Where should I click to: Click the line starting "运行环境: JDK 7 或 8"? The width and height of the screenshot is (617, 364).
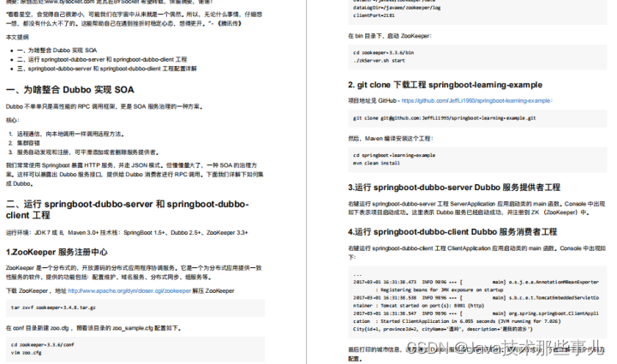pyautogui.click(x=127, y=233)
